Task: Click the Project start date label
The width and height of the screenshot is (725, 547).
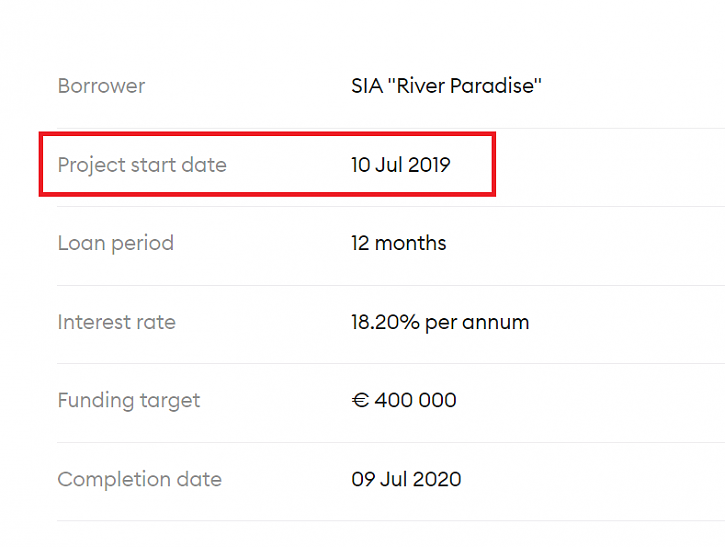Action: (x=142, y=166)
